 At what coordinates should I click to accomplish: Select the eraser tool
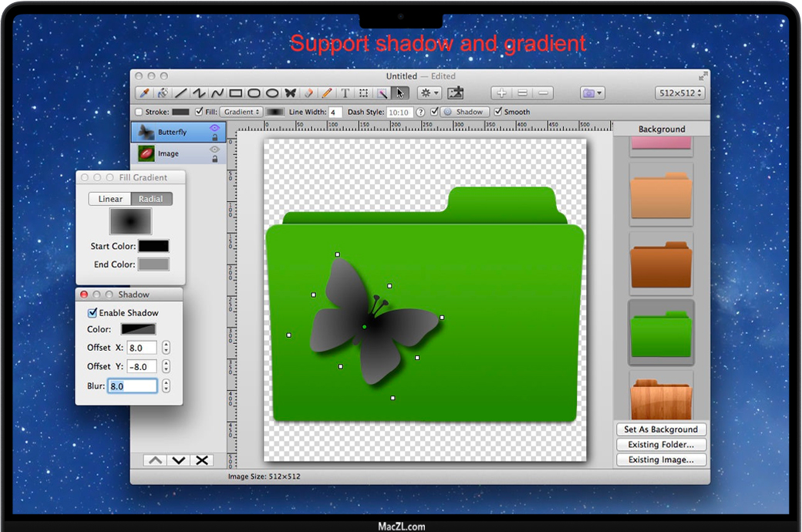[308, 93]
